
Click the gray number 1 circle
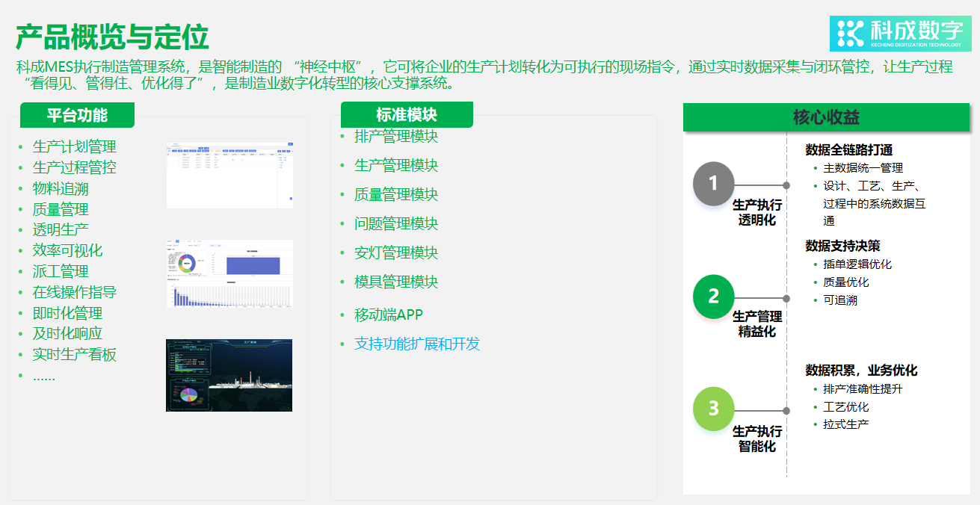714,184
